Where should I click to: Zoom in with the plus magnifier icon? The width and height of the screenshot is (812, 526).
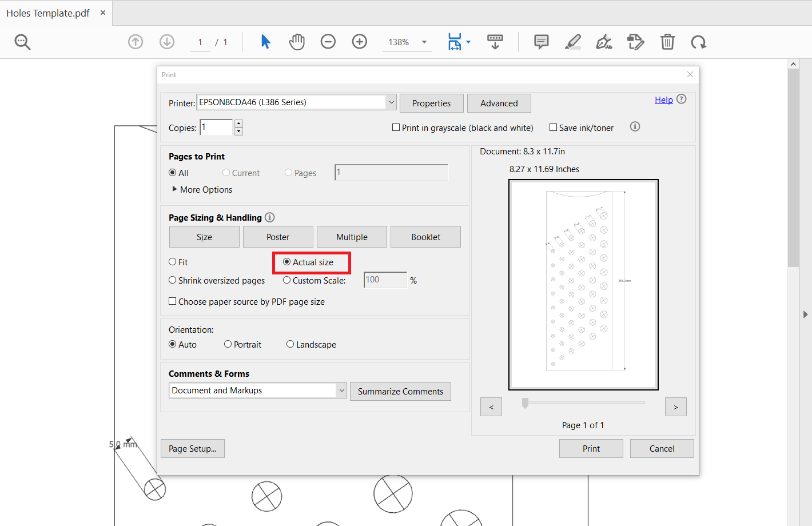(360, 41)
